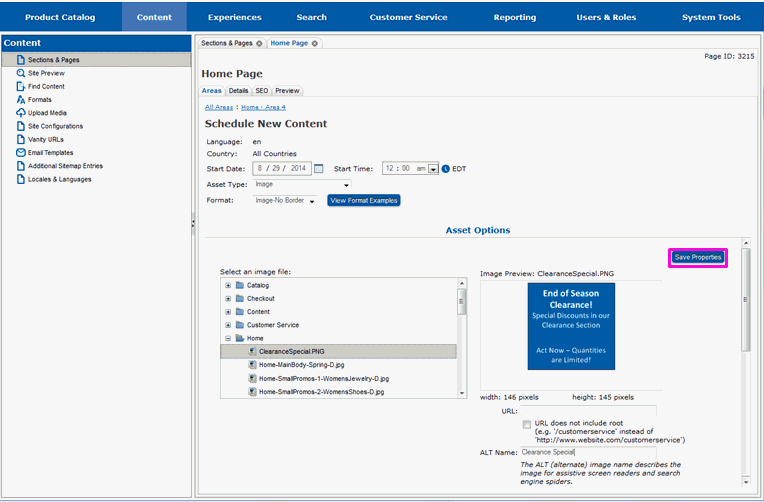This screenshot has width=764, height=502.
Task: Open the Start Time dropdown arrow
Action: [433, 169]
